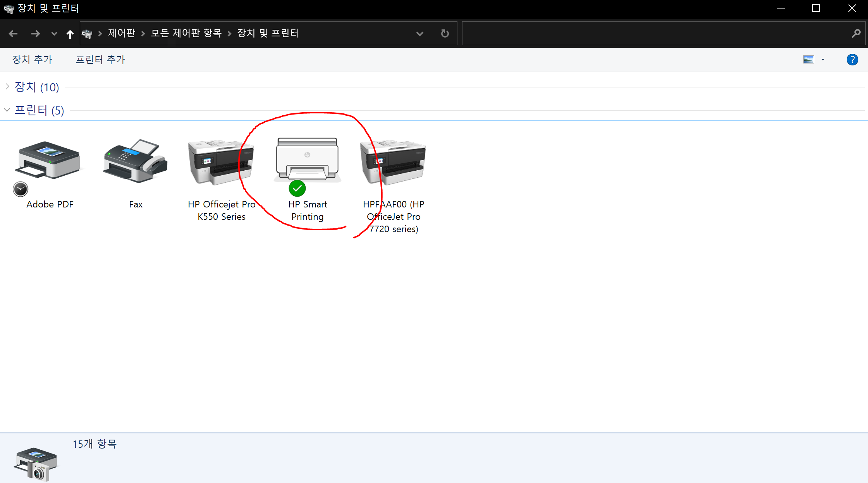
Task: Minimize the 장치 및 프린터 window
Action: (x=781, y=9)
